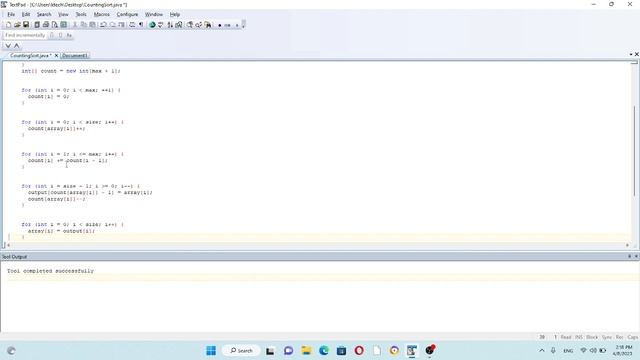Open Opera browser from the taskbar
The height and width of the screenshot is (360, 640).
[359, 351]
